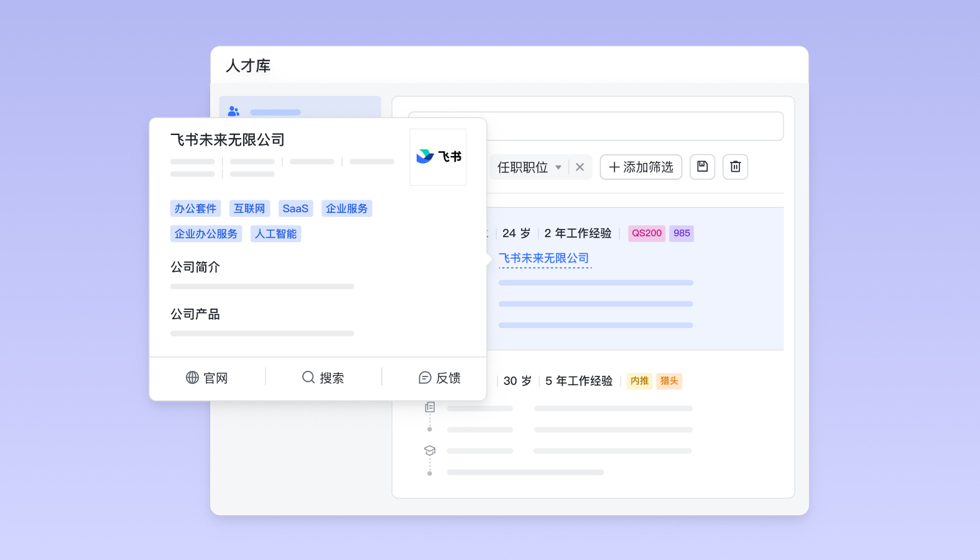Screen dimensions: 980x560
Task: Click 反馈 in the company card footer
Action: [440, 378]
